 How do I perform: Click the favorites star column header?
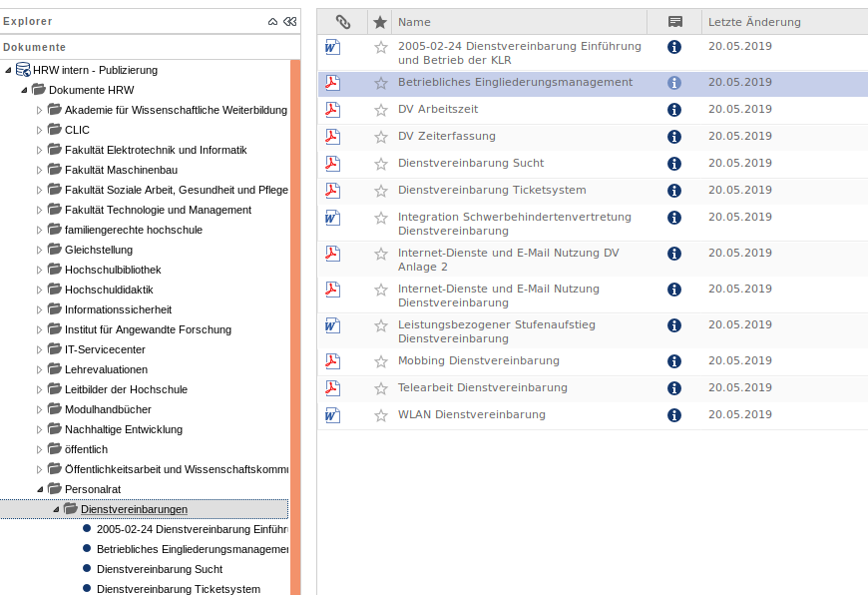coord(380,22)
